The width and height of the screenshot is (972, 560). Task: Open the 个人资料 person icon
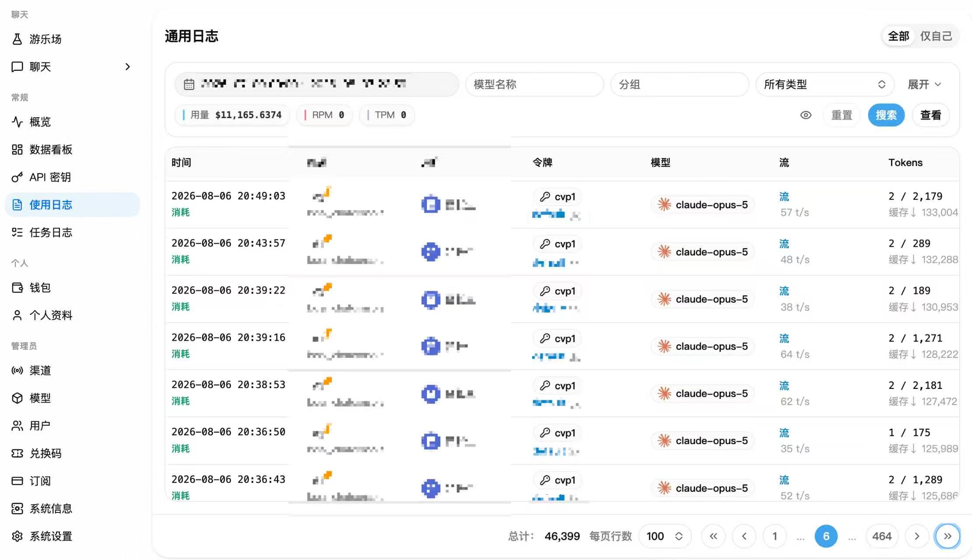coord(17,315)
